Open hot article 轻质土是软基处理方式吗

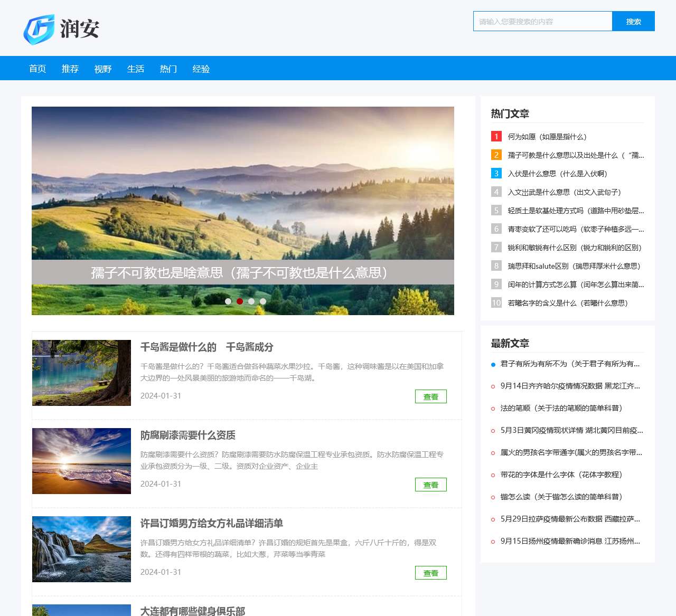pos(576,211)
